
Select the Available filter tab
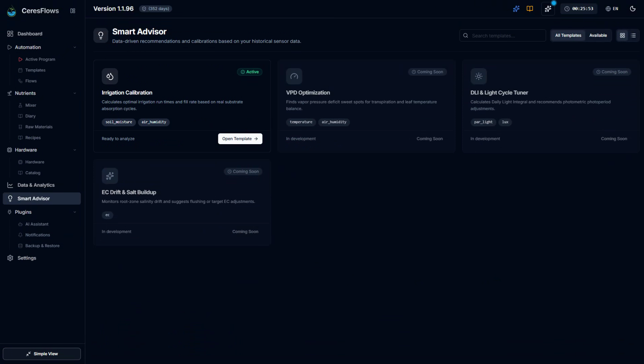[x=598, y=35]
